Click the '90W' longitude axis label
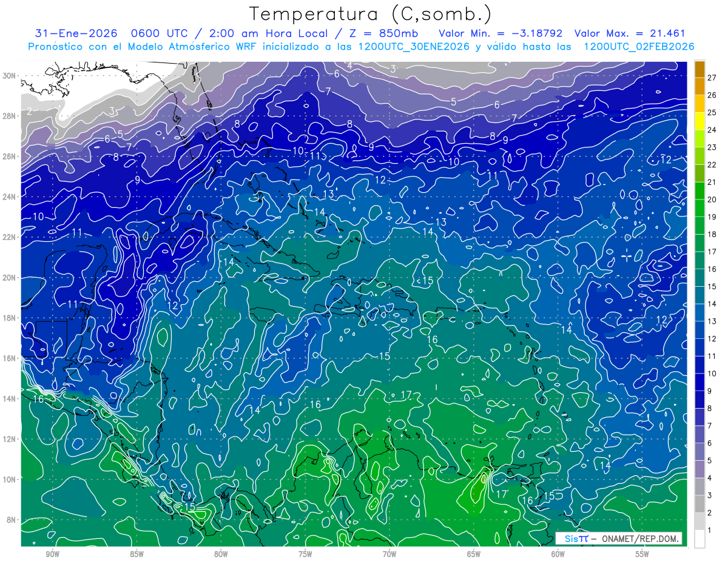The height and width of the screenshot is (562, 728). tap(52, 555)
